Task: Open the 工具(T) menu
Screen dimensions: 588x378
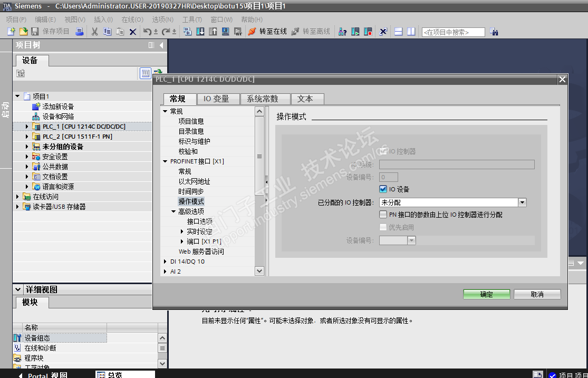Action: pos(192,20)
